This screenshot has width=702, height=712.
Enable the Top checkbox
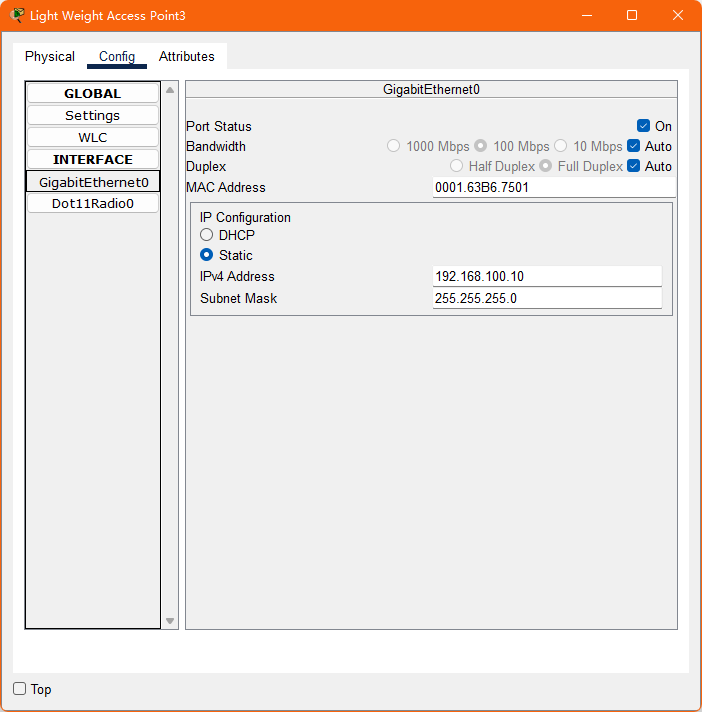(20, 688)
